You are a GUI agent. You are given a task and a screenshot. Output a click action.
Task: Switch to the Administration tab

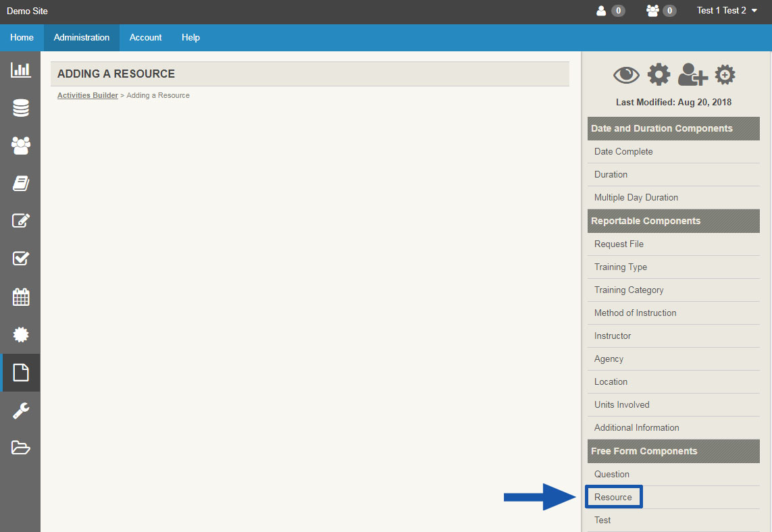[81, 37]
